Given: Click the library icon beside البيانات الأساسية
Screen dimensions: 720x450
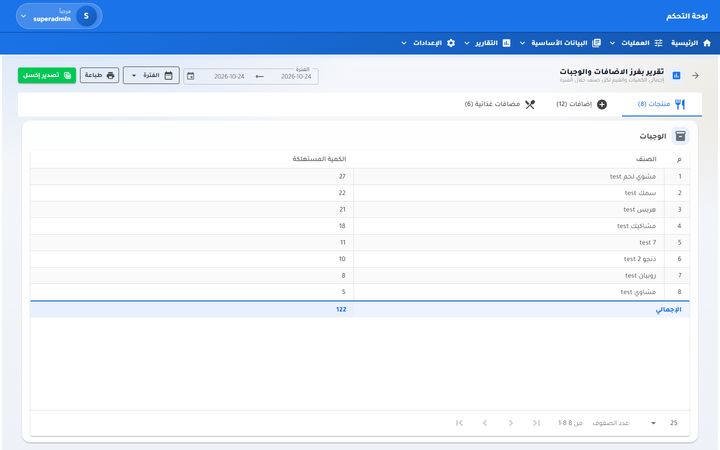Looking at the screenshot, I should point(596,43).
